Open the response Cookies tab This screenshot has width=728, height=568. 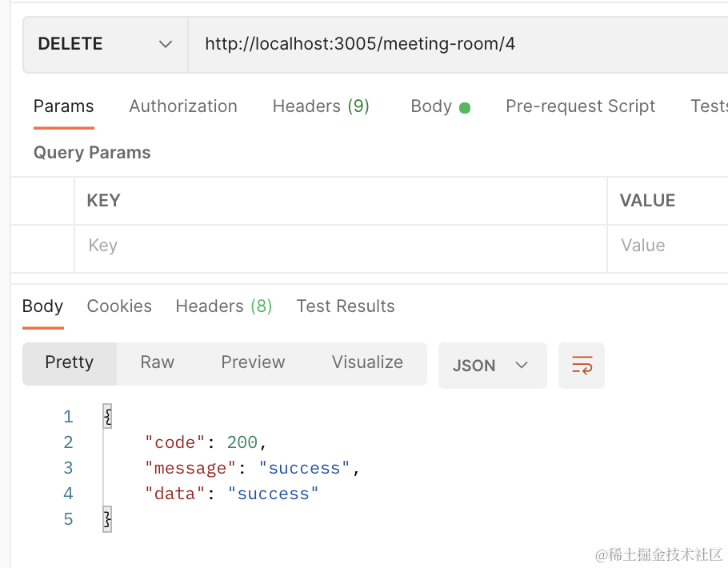click(x=119, y=306)
